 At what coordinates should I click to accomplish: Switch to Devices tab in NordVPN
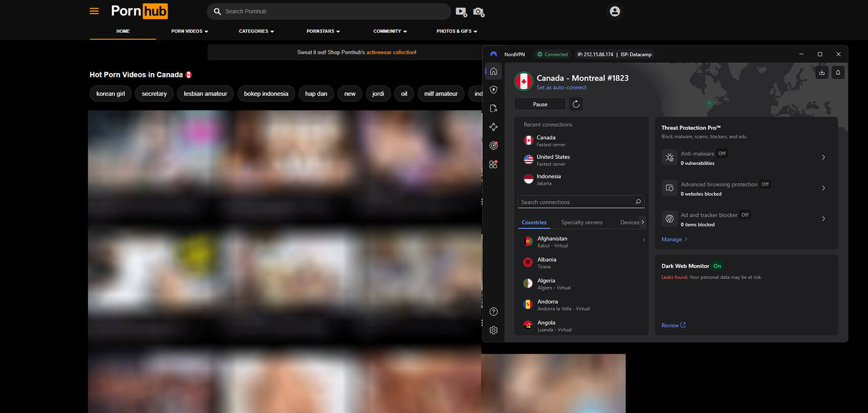(629, 222)
